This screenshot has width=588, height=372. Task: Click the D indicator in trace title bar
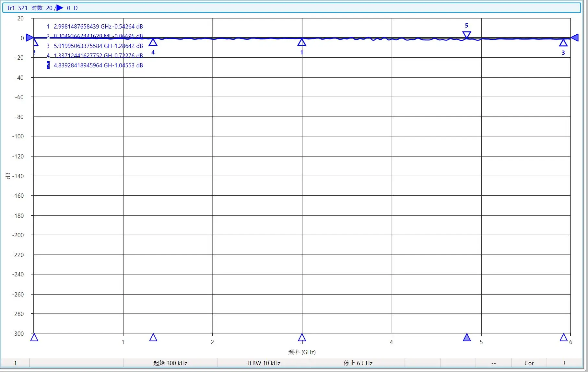coord(76,8)
